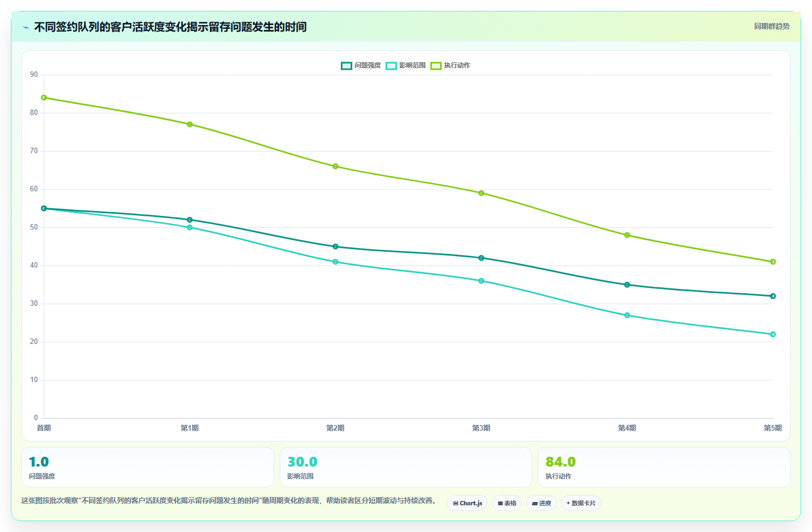Click the 执行动作 caption under the 84.0 value
Viewport: 812px width, 532px height.
558,476
